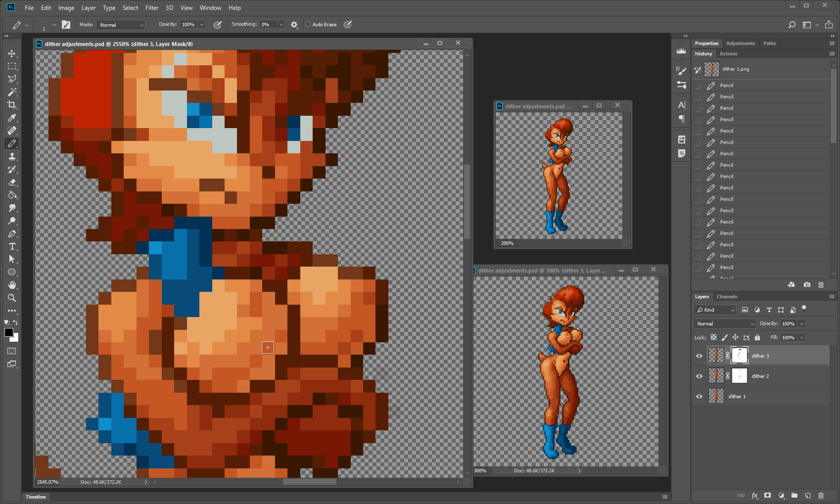Switch to the Actions tab
The image size is (840, 504).
click(728, 53)
